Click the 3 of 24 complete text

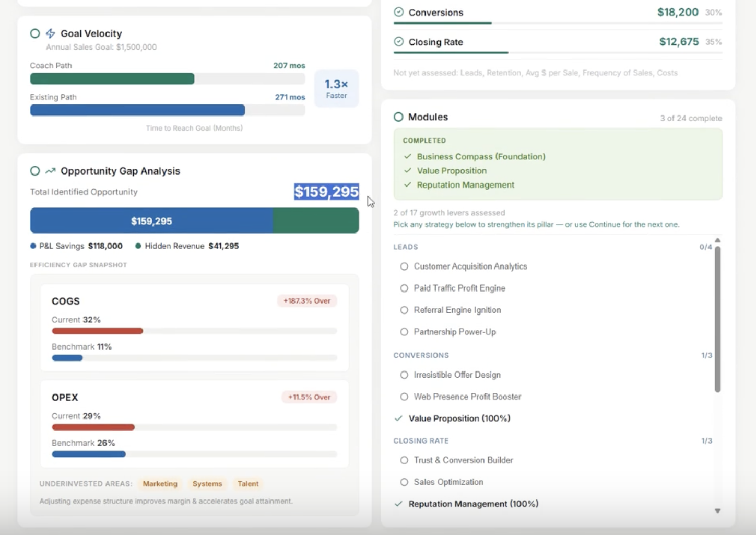coord(691,118)
